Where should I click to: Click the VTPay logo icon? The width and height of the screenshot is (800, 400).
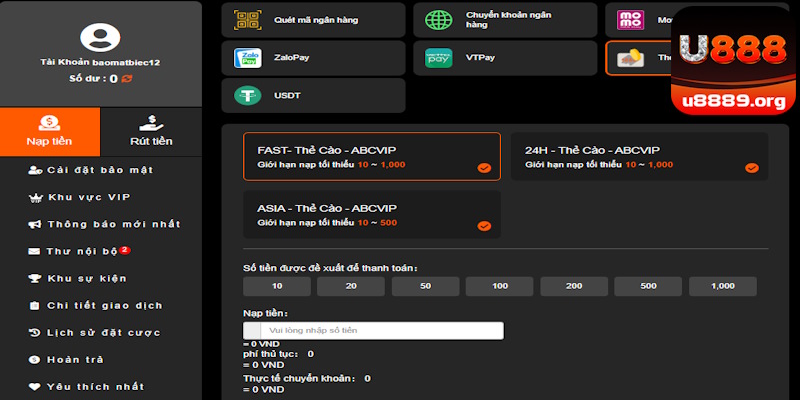[439, 57]
